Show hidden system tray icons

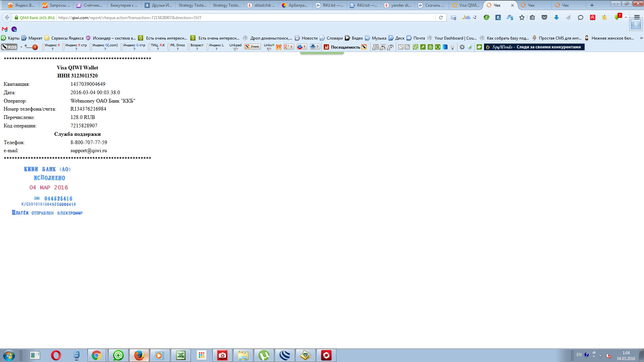pos(600,356)
